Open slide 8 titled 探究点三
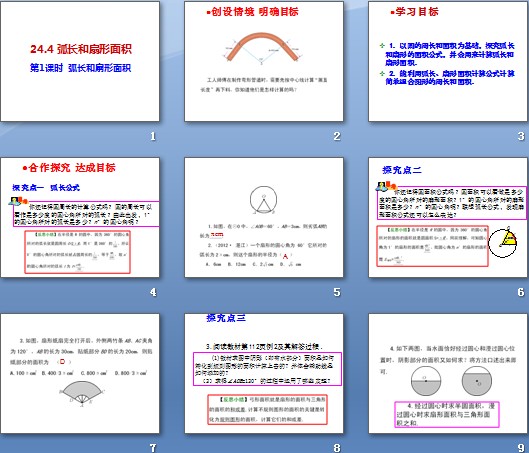Screen dimensions: 529x453 pyautogui.click(x=264, y=373)
